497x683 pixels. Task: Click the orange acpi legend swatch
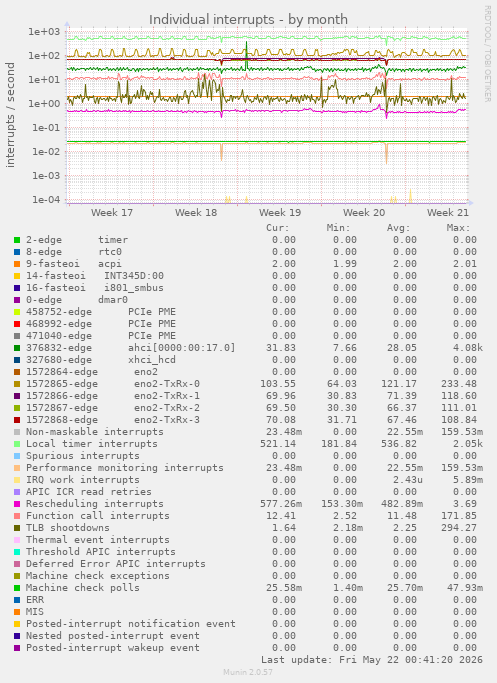click(x=17, y=264)
